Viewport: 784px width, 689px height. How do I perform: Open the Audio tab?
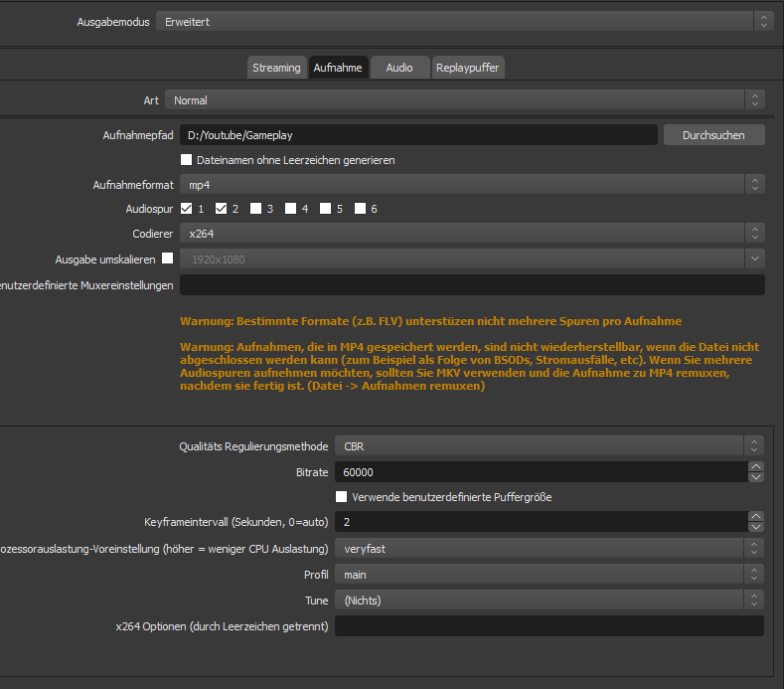(x=399, y=68)
